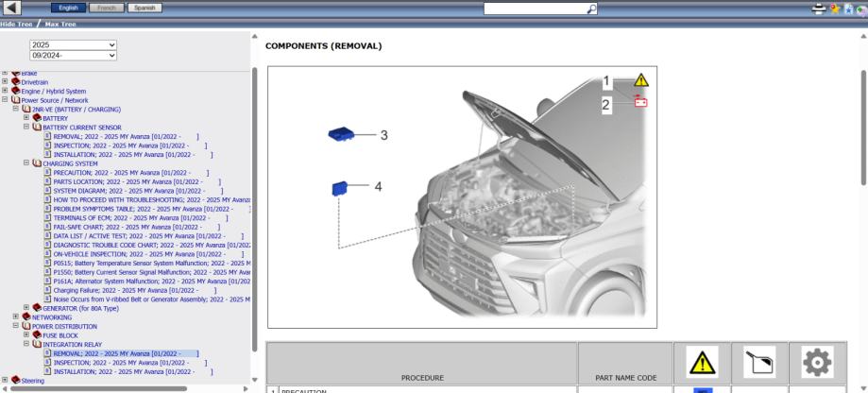
Task: Open PRECAUTION in CHARGING SYSTEM
Action: 131,173
